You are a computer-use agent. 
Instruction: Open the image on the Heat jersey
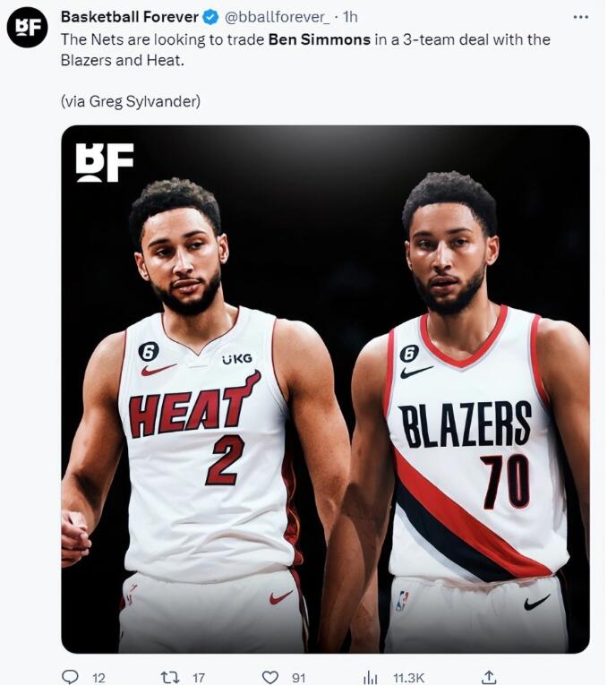point(204,443)
